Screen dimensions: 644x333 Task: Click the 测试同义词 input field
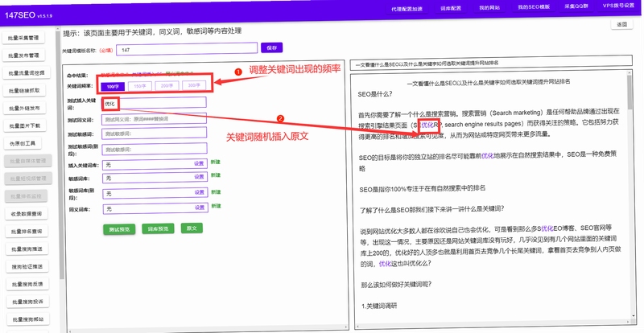(x=154, y=119)
